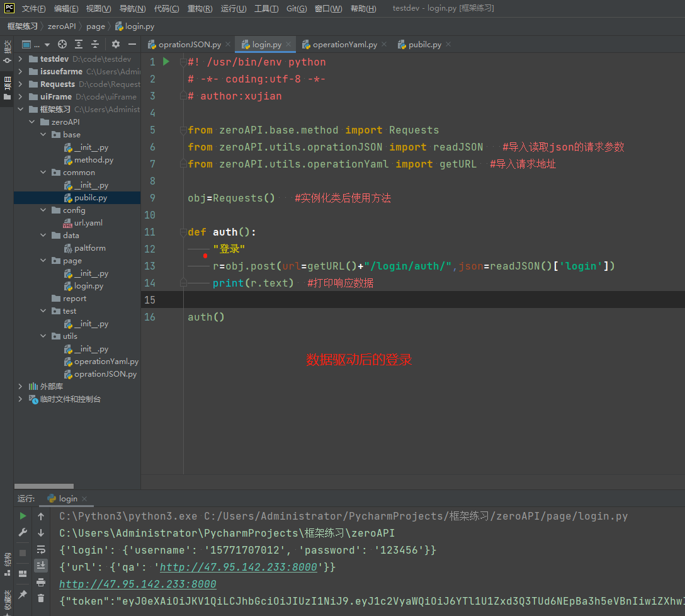The width and height of the screenshot is (685, 616).
Task: Click the locate opened file crosshair icon
Action: point(62,44)
